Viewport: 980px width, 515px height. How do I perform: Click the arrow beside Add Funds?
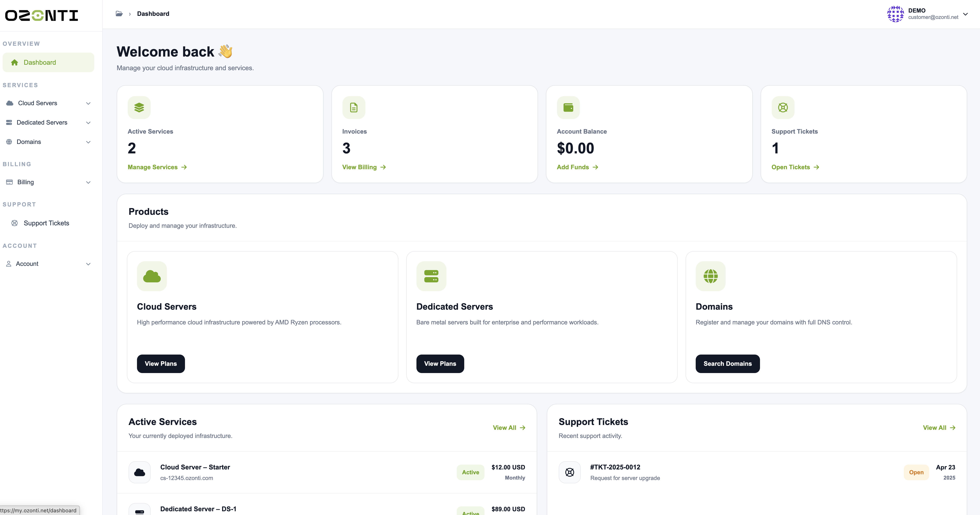[x=595, y=167]
